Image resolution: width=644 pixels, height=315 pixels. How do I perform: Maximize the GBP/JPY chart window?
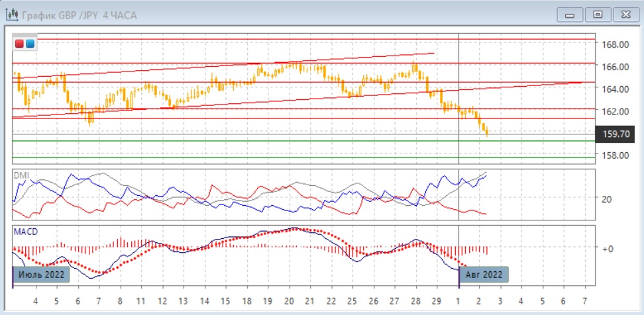(598, 14)
